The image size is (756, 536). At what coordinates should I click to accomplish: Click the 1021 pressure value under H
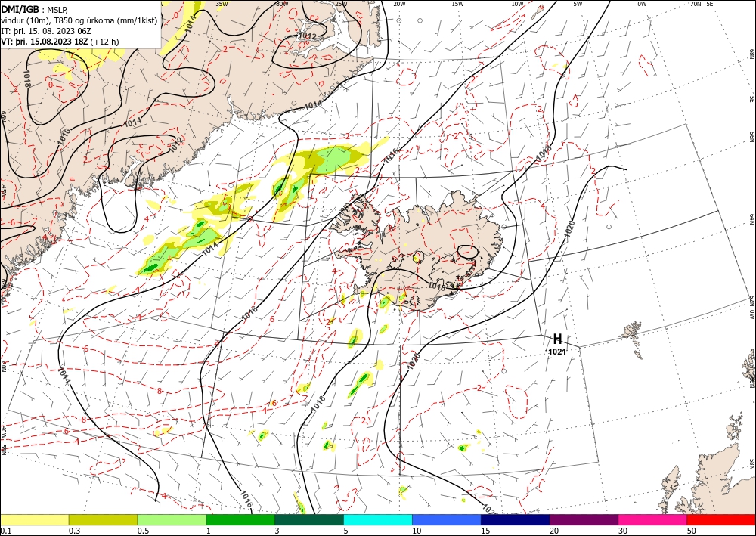point(557,352)
